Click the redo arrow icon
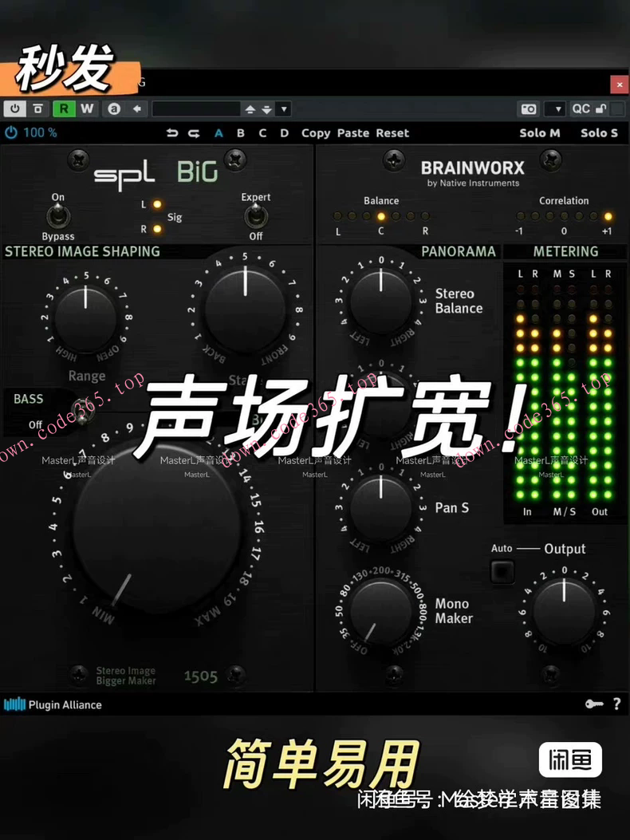This screenshot has width=630, height=840. (194, 133)
